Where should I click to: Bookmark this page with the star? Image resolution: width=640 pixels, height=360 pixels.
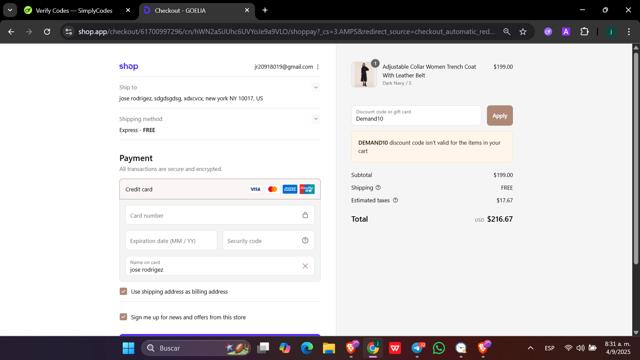(523, 31)
